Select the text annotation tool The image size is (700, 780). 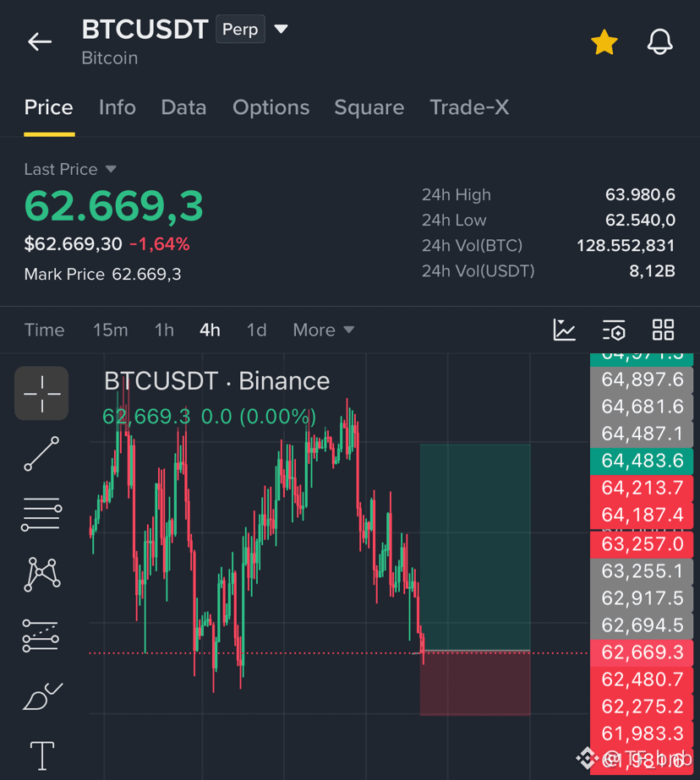[x=41, y=755]
